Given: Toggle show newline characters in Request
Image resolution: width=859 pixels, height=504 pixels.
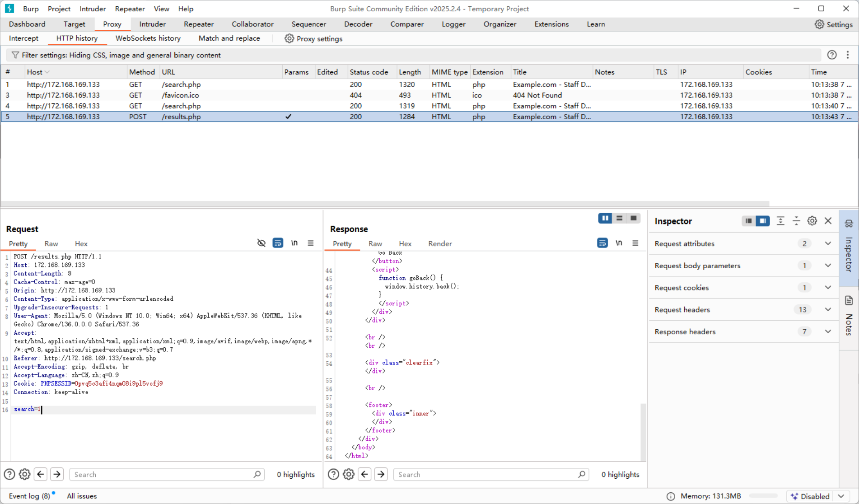Looking at the screenshot, I should click(294, 243).
